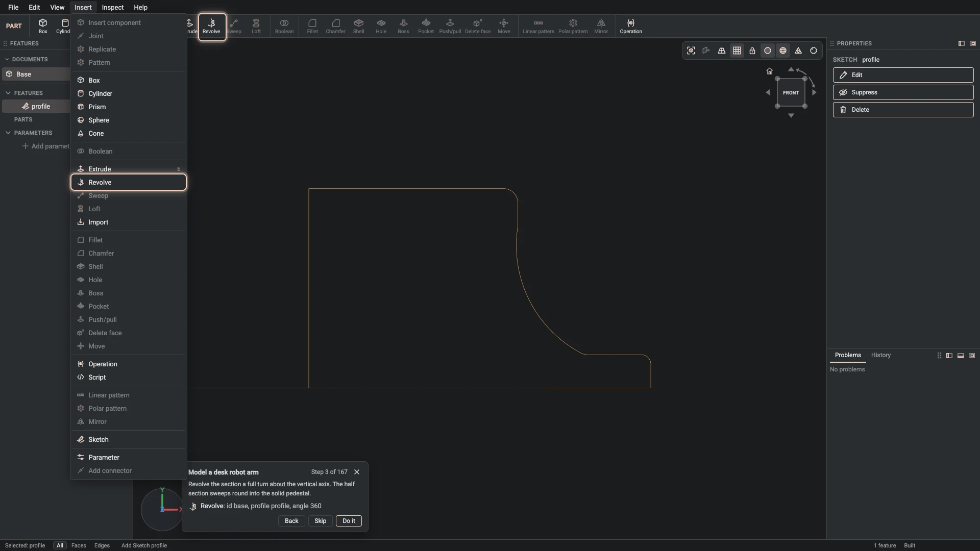Screen dimensions: 980x551
Task: Select the Hole toolbar tool
Action: click(381, 26)
